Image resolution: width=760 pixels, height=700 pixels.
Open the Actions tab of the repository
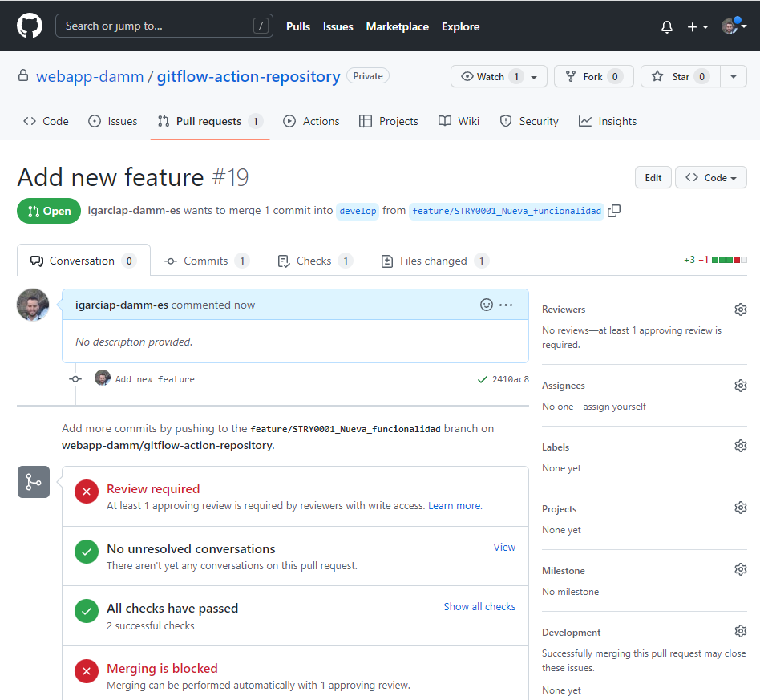[311, 121]
